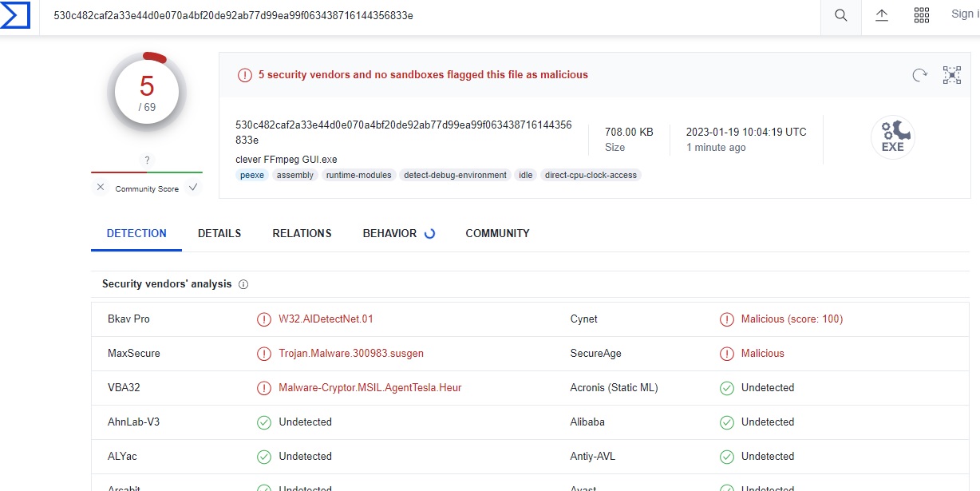
Task: Click the AhnLab-V3 vendor name
Action: (x=134, y=422)
